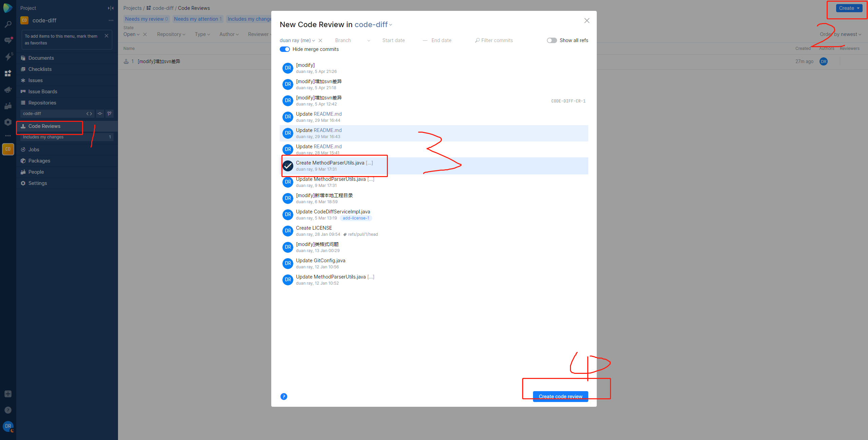Select Update README.md 29 Mar 16:44 commit
The image size is (868, 440).
click(x=434, y=117)
